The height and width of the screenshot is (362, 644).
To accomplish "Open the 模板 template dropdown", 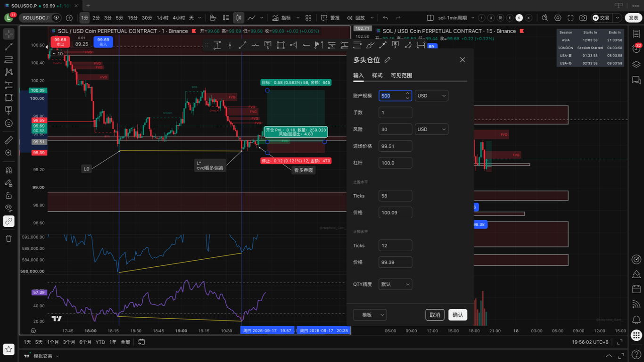I will [370, 315].
